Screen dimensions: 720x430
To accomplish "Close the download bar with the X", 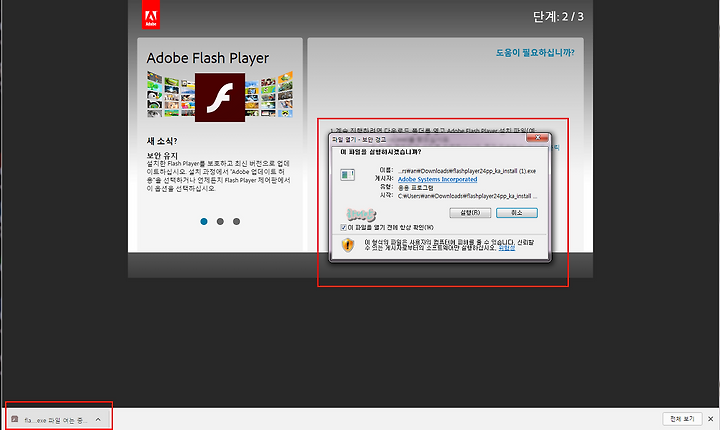I will point(710,419).
